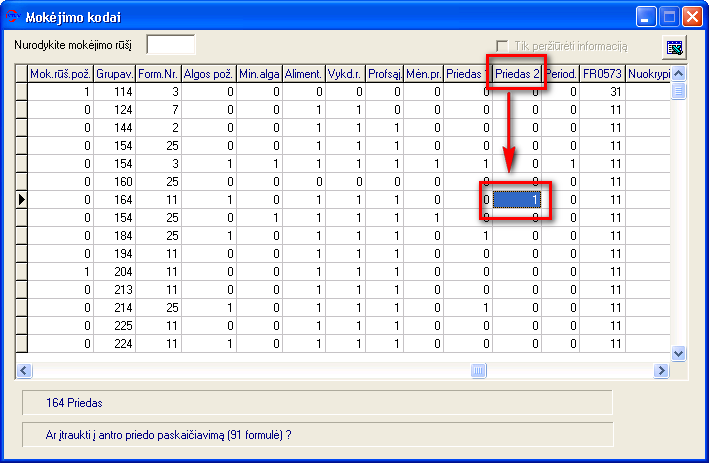Screen dimensions: 709x463
Task: Click the horizontal scrollbar left arrow
Action: click(x=24, y=371)
